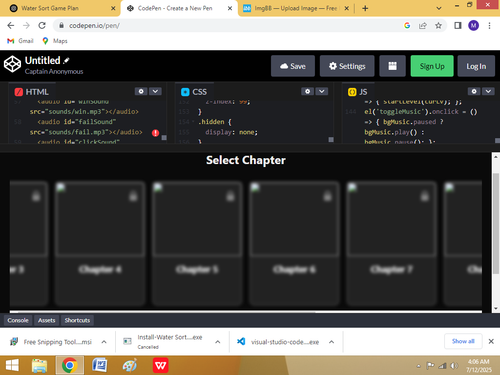Expand visual-studio-code download options

(x=332, y=342)
